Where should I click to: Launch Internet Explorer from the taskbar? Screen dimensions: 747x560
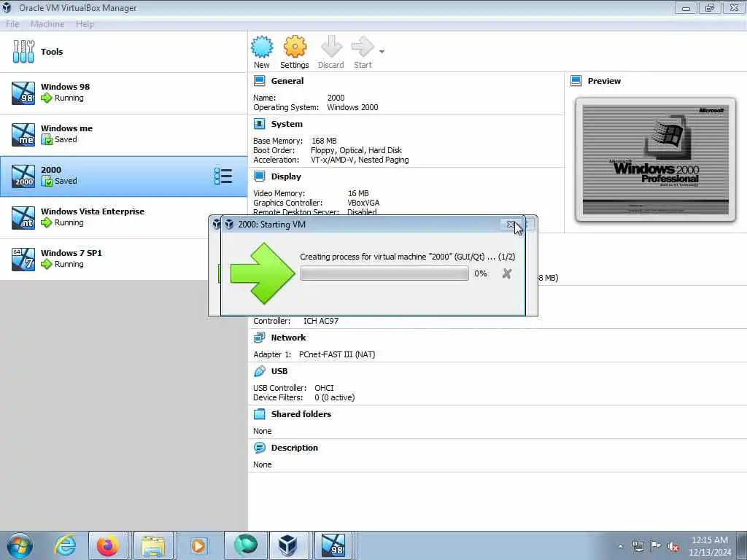point(65,545)
